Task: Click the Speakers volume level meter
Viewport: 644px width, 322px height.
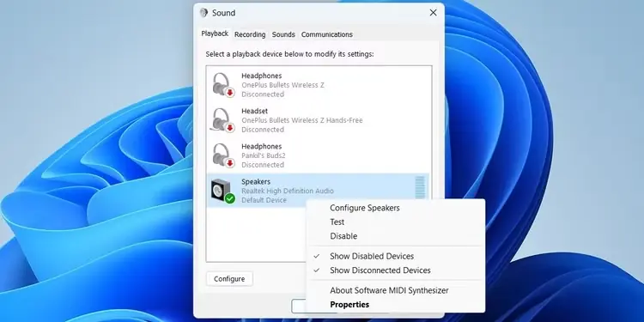Action: coord(420,188)
